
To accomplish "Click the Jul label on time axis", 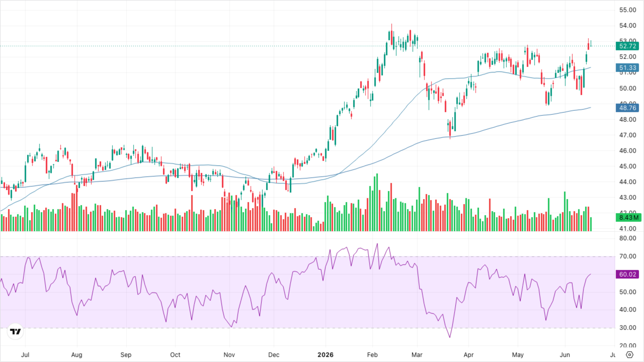I will tap(25, 355).
